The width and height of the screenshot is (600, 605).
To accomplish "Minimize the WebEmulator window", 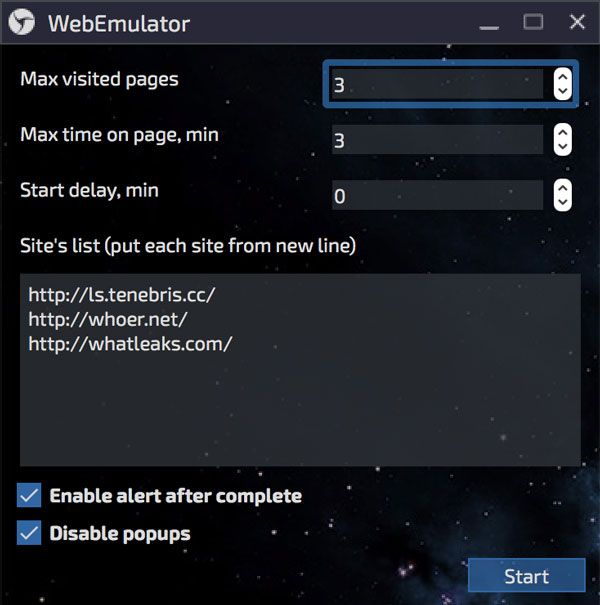I will 489,23.
